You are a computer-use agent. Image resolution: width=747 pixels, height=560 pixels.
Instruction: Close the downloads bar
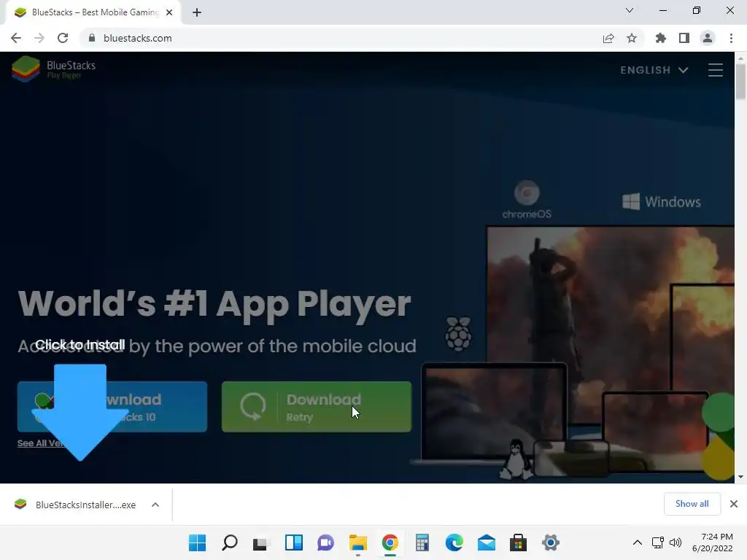[x=734, y=504]
